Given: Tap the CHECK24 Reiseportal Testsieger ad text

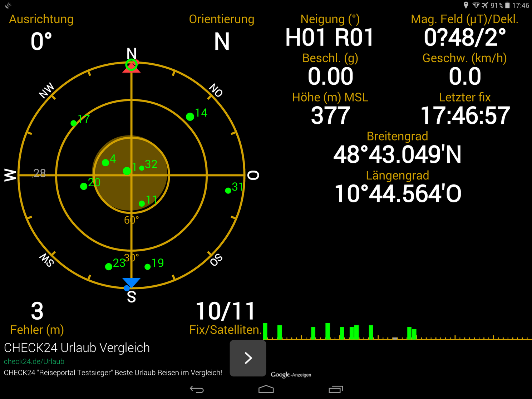Looking at the screenshot, I should [113, 373].
